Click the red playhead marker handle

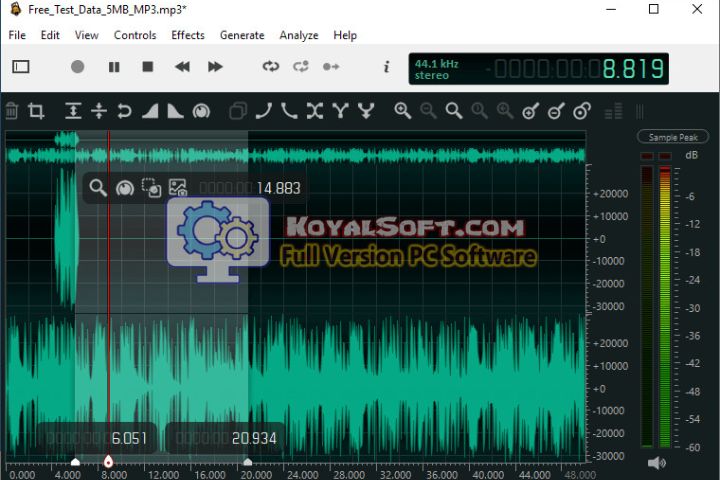point(108,461)
